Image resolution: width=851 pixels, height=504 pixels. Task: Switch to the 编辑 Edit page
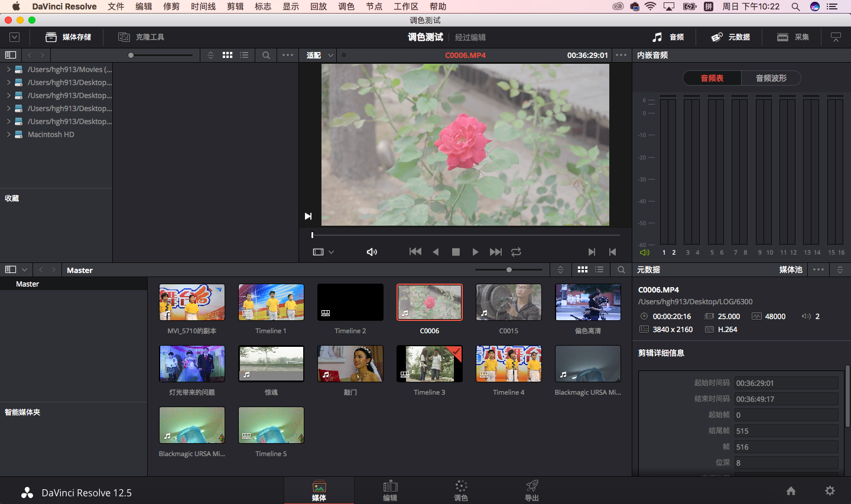(x=390, y=490)
